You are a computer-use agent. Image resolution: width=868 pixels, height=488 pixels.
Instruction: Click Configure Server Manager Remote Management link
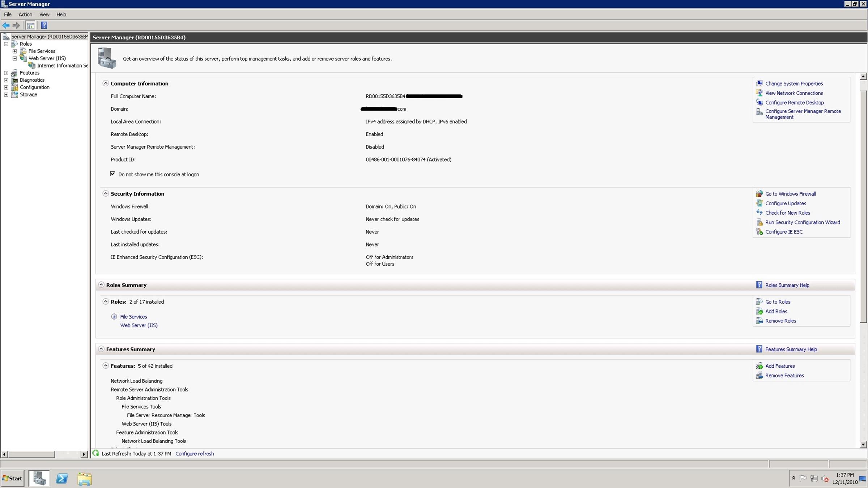click(803, 114)
